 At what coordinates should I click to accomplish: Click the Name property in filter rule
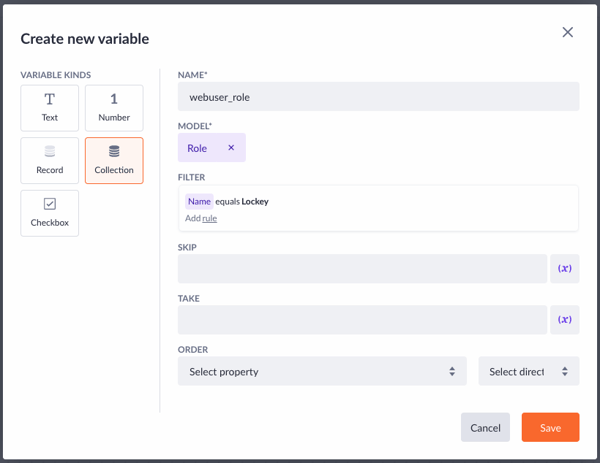tap(199, 201)
